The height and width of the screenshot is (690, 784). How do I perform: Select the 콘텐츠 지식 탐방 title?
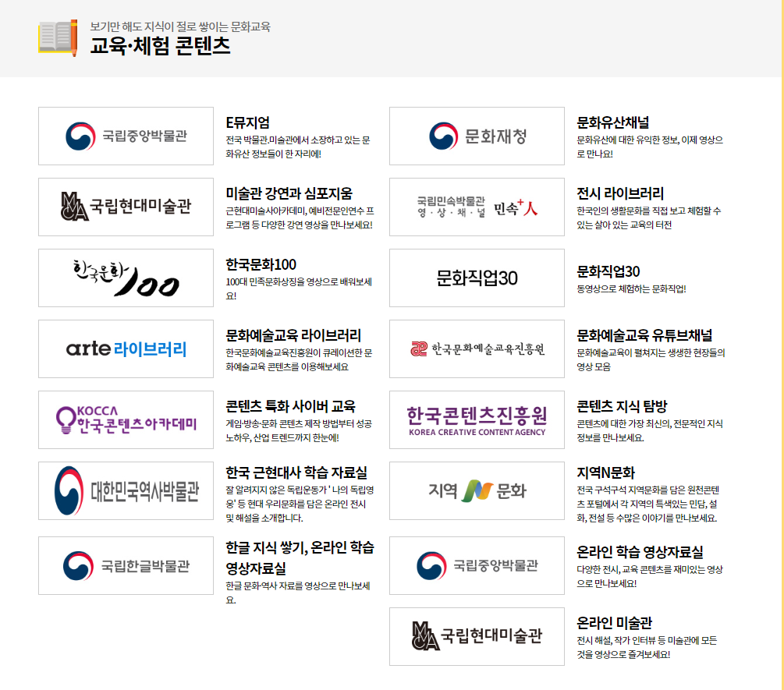(622, 406)
